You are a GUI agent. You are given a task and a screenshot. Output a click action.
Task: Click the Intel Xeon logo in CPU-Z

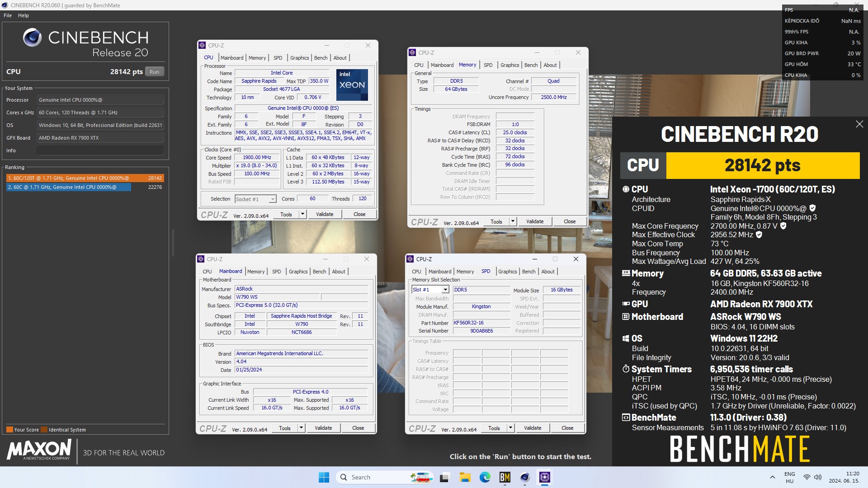click(352, 85)
